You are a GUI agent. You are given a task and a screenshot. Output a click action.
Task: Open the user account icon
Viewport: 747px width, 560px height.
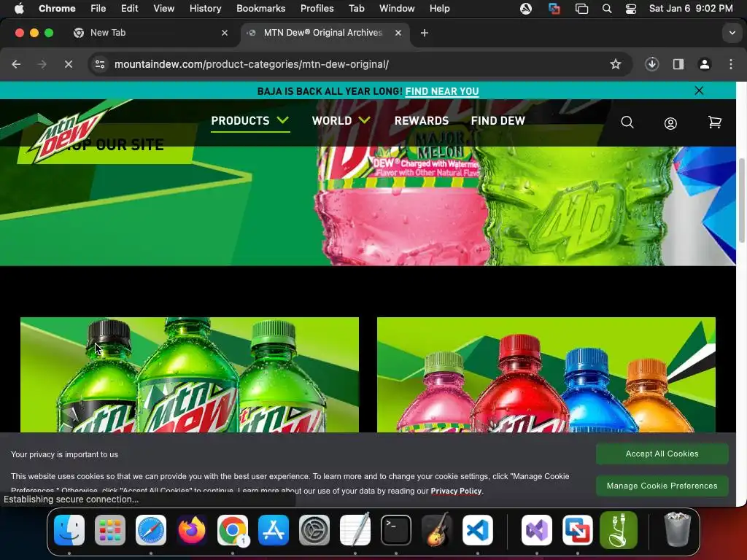coord(670,123)
